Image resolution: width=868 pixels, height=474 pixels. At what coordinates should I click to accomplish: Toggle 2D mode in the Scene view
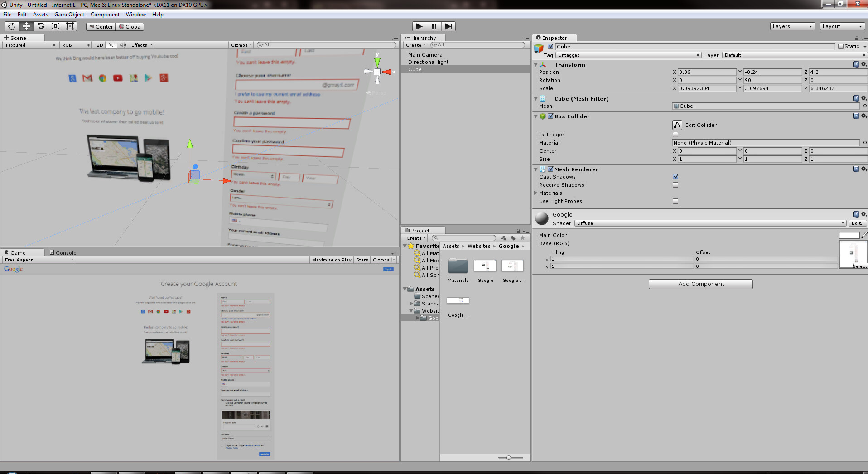coord(99,44)
